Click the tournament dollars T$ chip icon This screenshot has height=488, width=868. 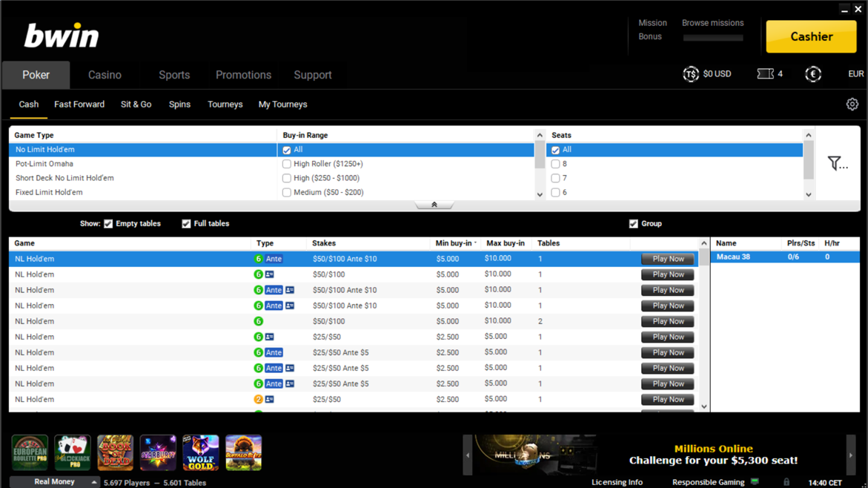pos(690,74)
